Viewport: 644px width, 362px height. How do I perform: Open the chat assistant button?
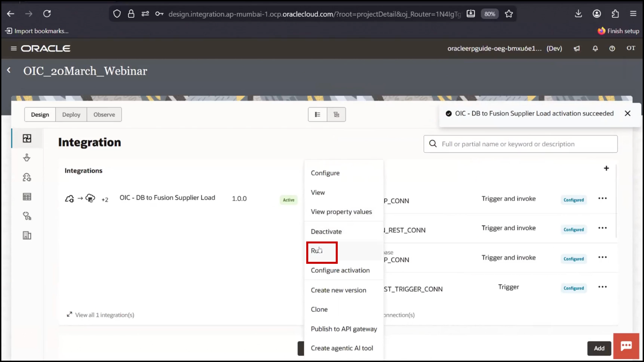[626, 346]
